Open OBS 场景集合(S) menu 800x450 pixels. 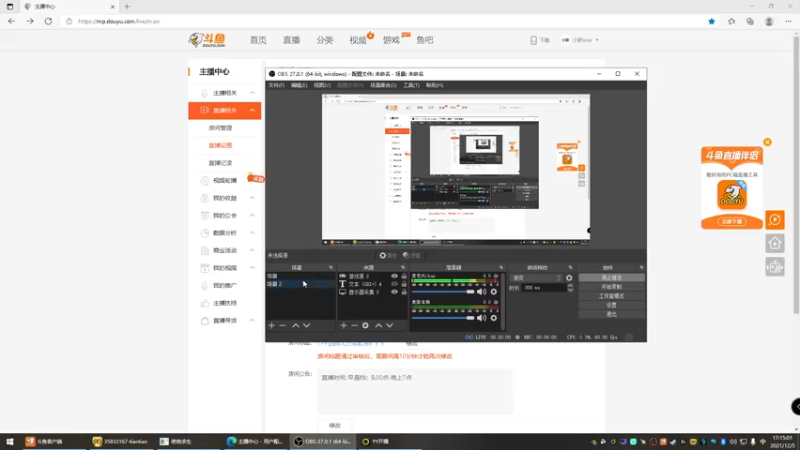tap(383, 85)
